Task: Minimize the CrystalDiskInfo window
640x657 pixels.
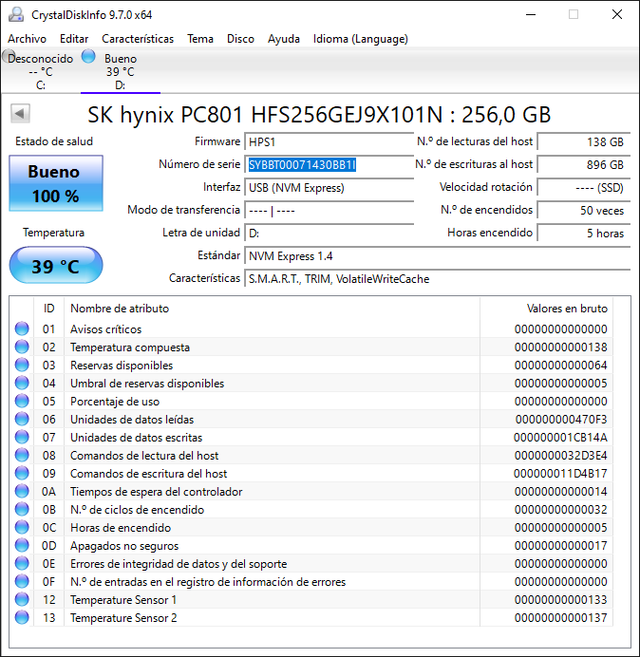Action: (531, 15)
